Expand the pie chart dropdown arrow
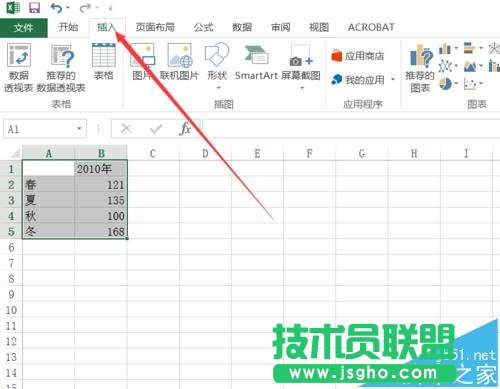 (456, 83)
